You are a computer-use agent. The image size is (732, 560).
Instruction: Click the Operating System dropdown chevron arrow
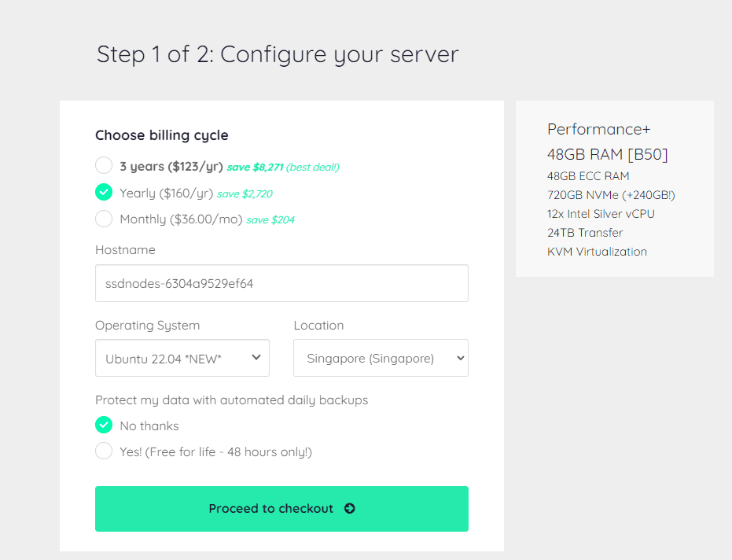(256, 358)
